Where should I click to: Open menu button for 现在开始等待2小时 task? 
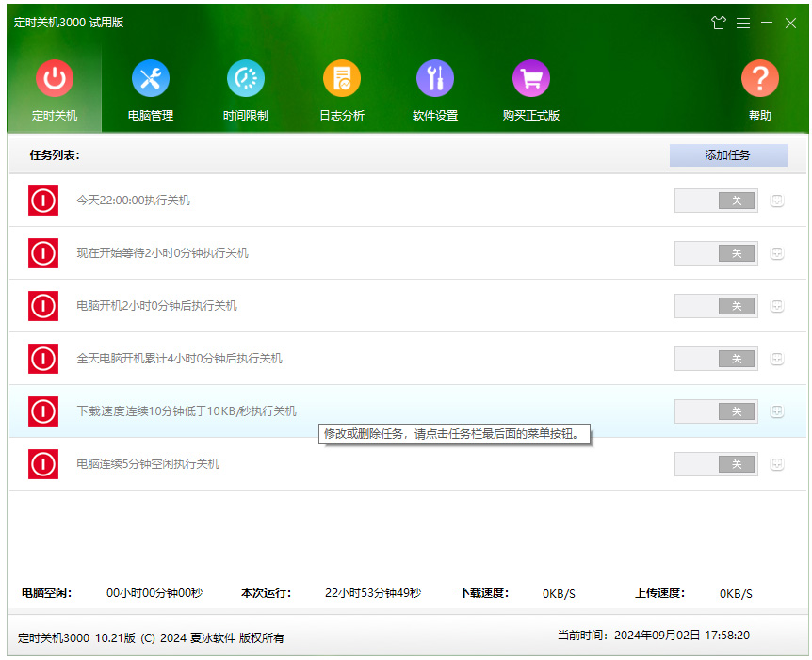tap(777, 253)
